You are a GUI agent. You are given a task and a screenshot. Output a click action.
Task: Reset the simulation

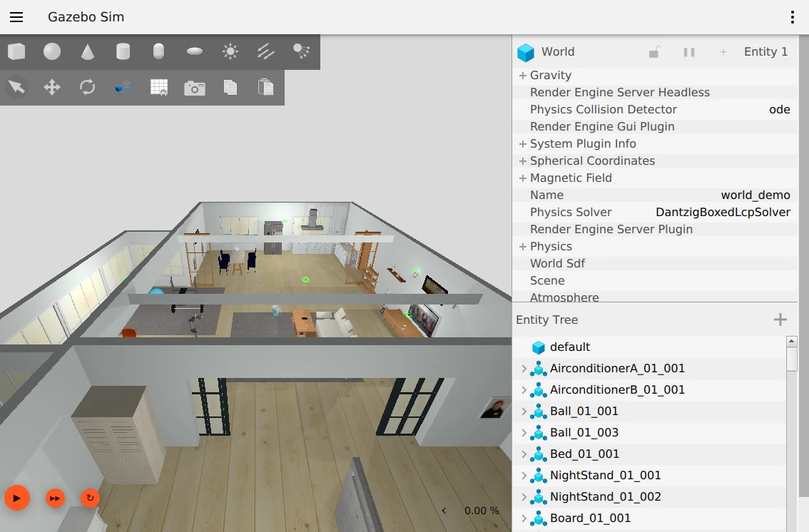click(x=91, y=498)
